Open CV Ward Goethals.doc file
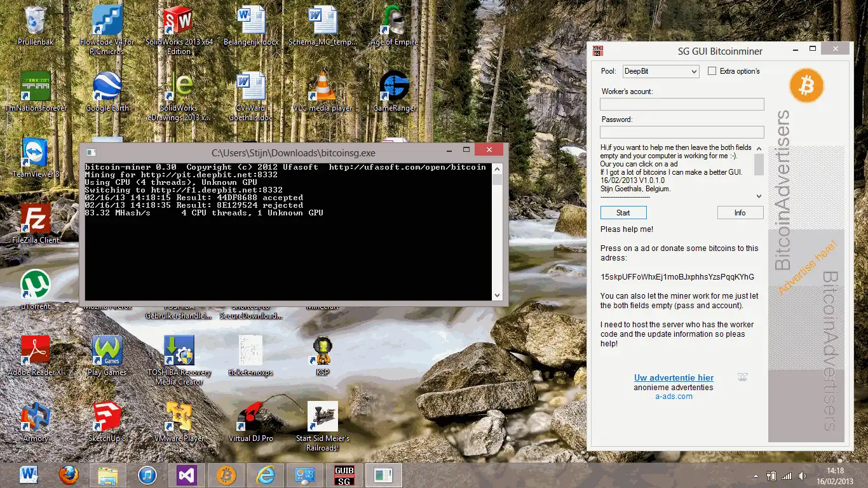 point(251,95)
